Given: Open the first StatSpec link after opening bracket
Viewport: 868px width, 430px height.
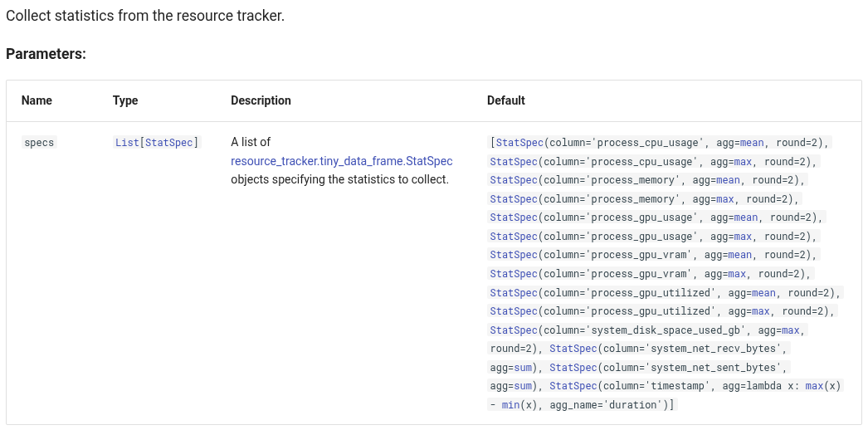Looking at the screenshot, I should 519,143.
